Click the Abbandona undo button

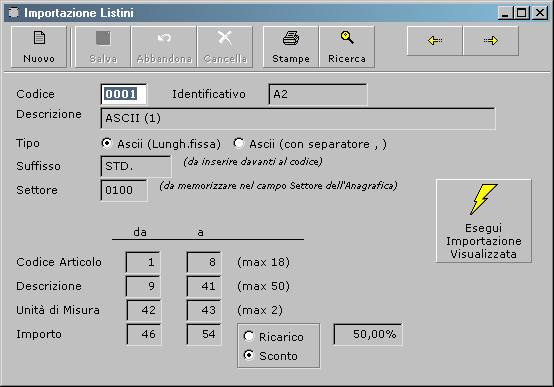pos(164,47)
